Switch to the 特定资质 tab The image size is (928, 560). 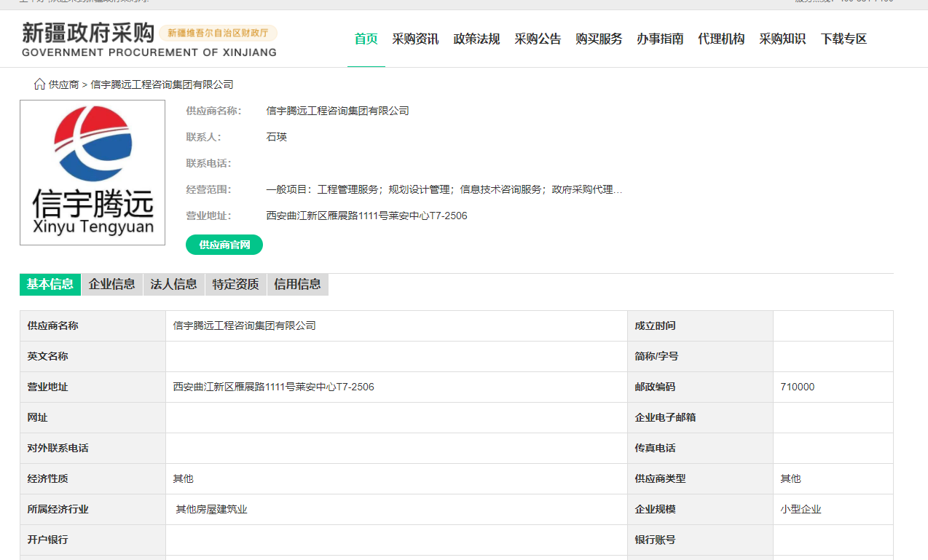(235, 284)
